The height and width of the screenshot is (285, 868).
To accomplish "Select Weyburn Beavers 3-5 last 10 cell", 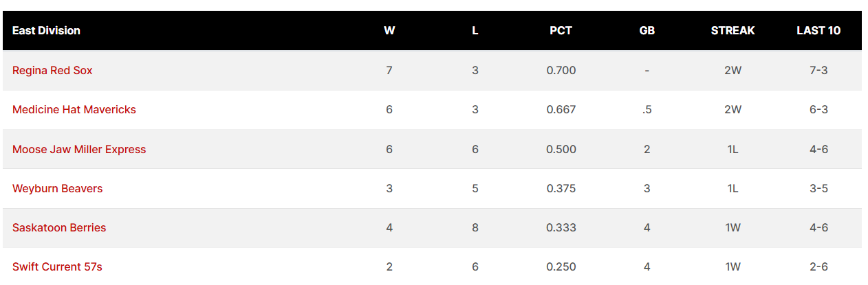I will [x=818, y=188].
